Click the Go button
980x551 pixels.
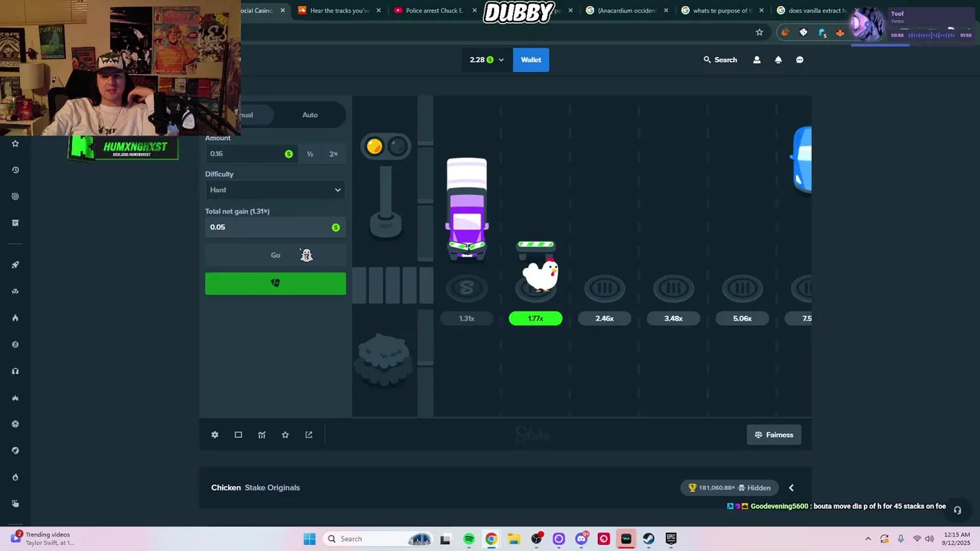click(x=276, y=255)
